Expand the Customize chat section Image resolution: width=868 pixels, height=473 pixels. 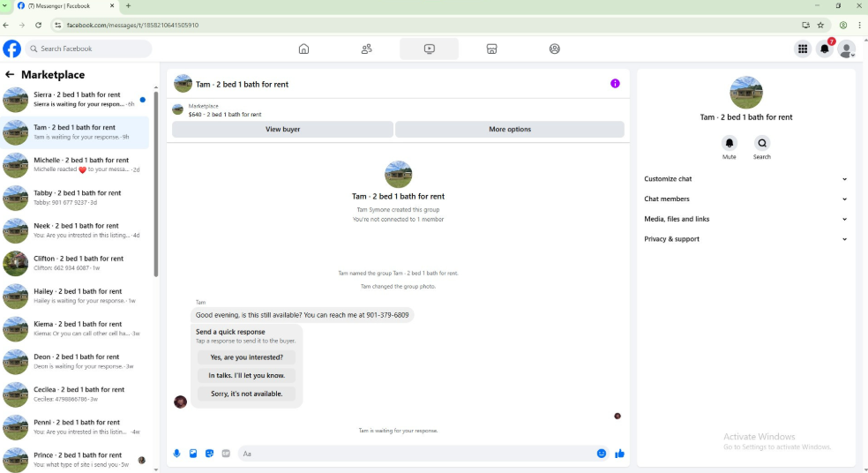pyautogui.click(x=745, y=179)
